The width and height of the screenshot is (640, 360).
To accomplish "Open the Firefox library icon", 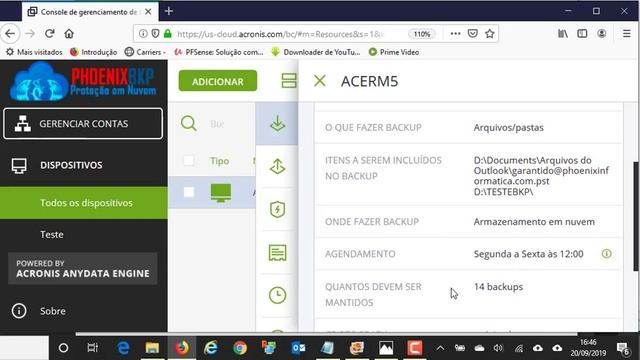I will click(x=563, y=33).
